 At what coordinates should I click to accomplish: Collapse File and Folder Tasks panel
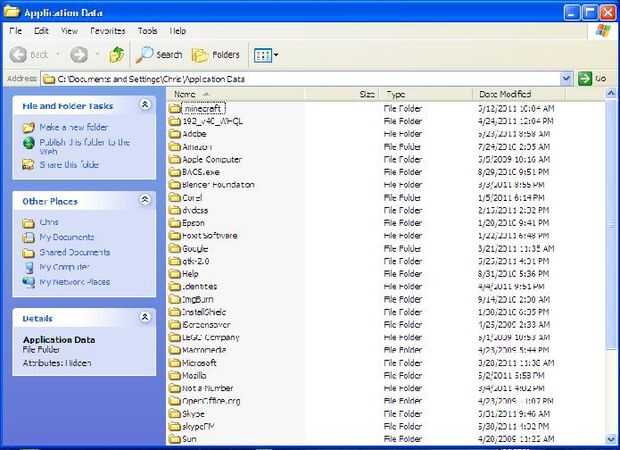click(145, 105)
